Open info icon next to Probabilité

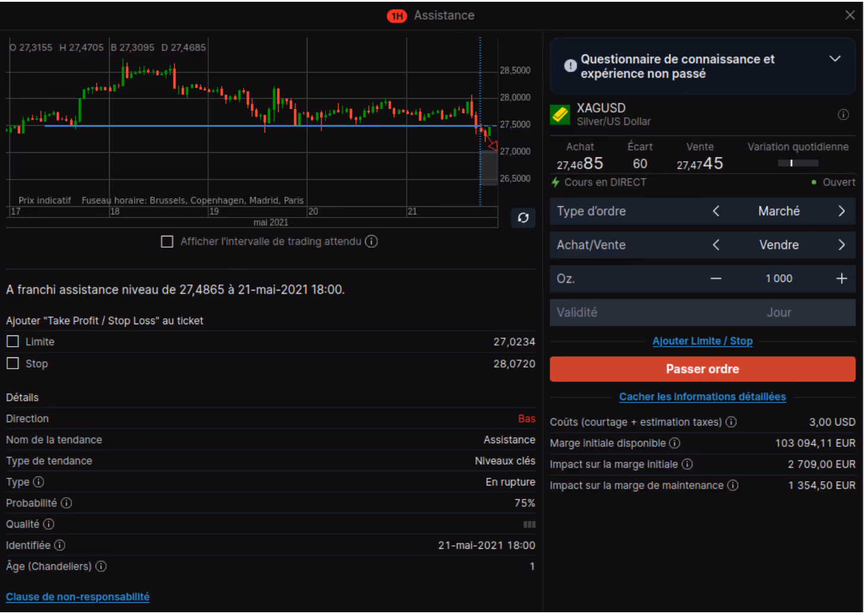point(66,503)
